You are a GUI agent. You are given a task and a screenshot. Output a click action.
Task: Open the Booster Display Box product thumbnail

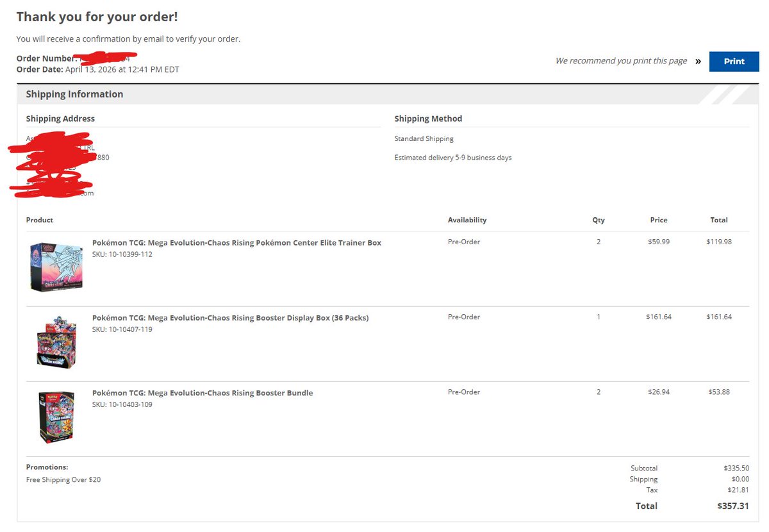click(56, 342)
